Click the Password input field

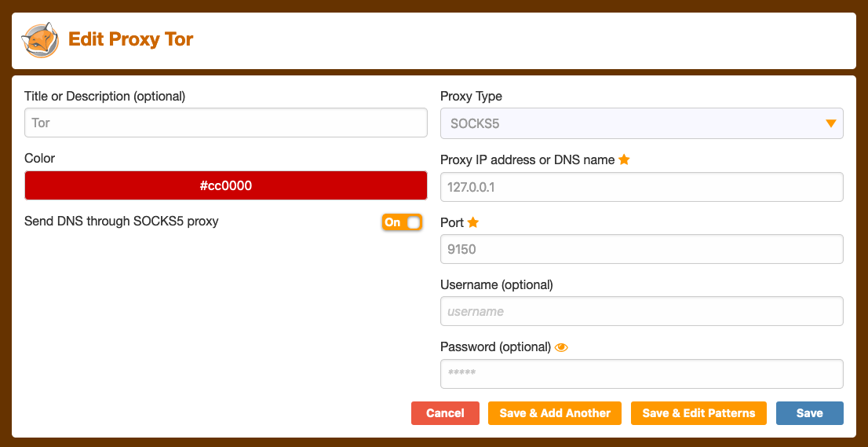(641, 373)
